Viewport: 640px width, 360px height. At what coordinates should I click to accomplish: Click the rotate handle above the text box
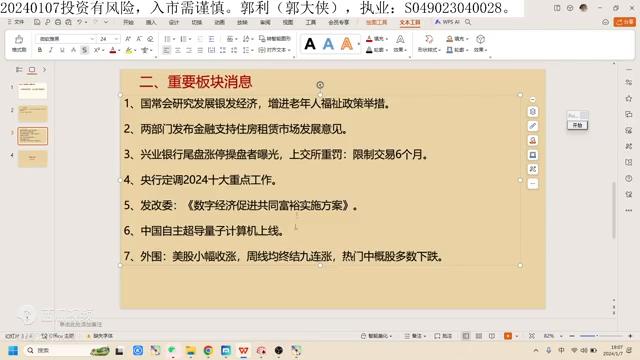click(x=320, y=85)
